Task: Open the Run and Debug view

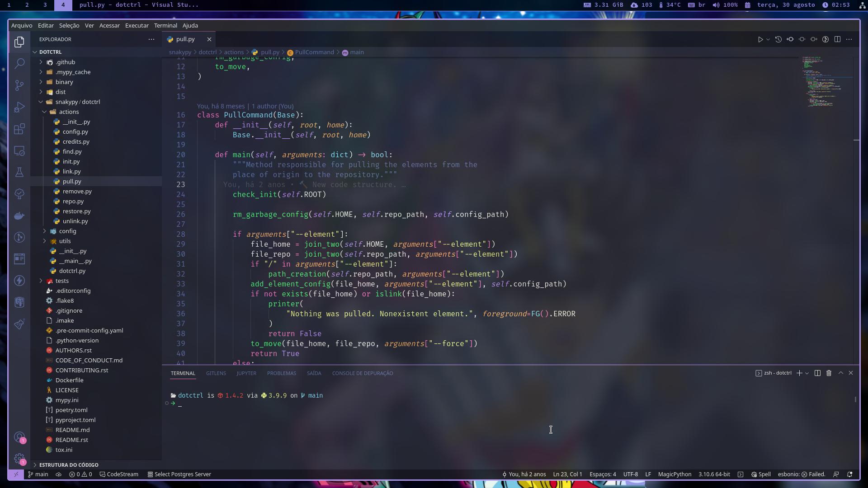Action: [x=19, y=107]
